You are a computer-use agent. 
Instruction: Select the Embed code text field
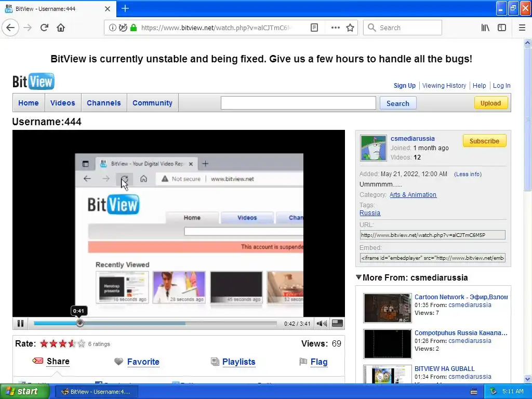[x=433, y=258]
